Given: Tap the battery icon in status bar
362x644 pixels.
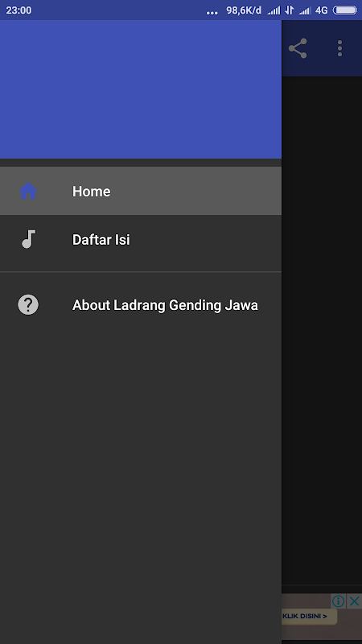Looking at the screenshot, I should pyautogui.click(x=345, y=10).
